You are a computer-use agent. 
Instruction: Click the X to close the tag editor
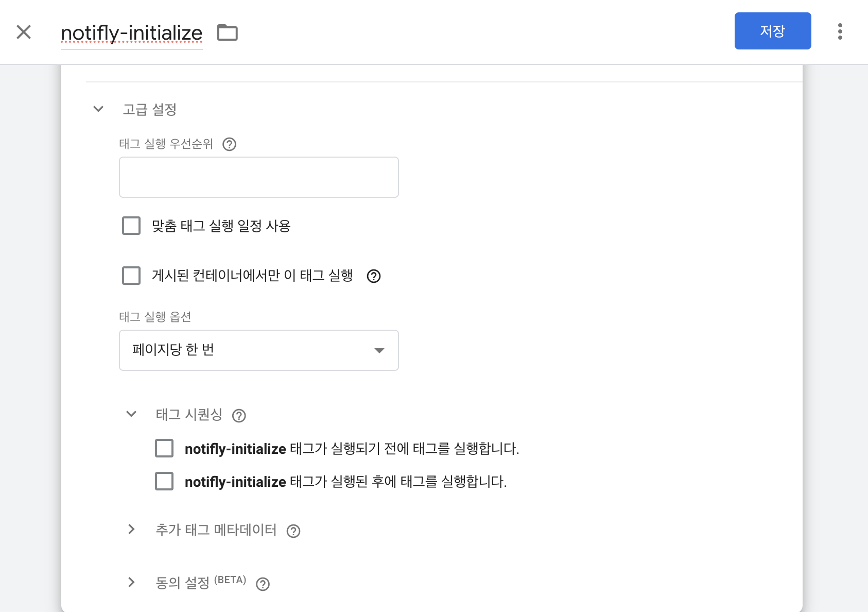tap(24, 32)
